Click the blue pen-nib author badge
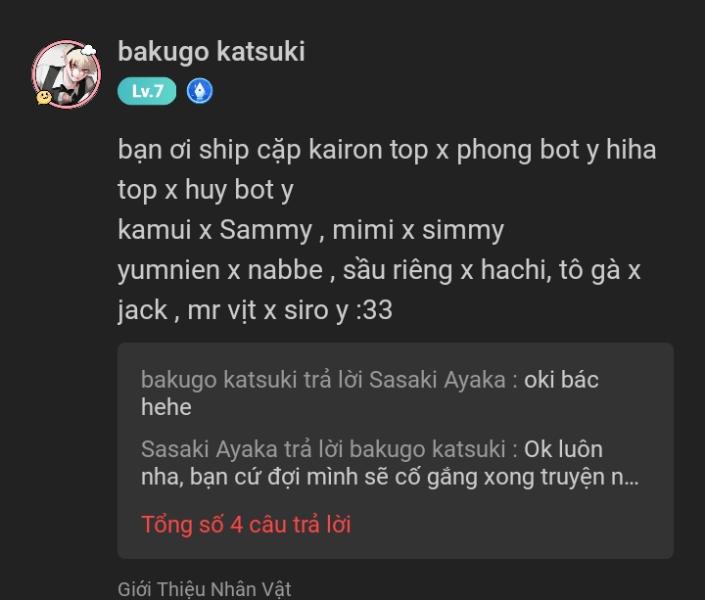705x600 pixels. coord(200,91)
